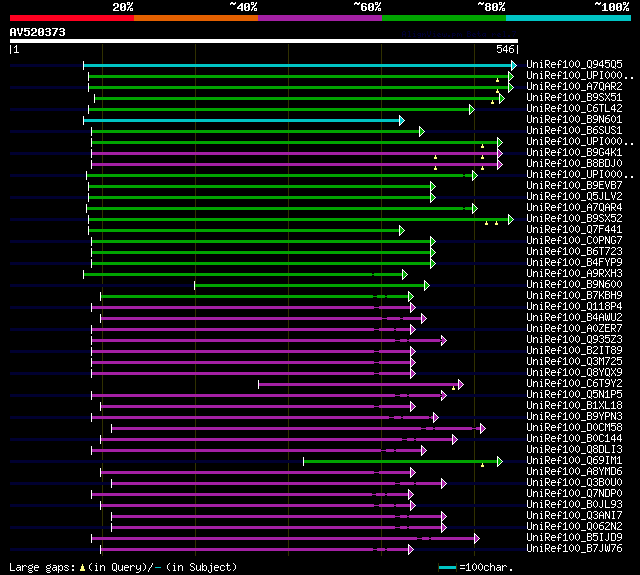Select the AV520373 query sequence title
The height and width of the screenshot is (575, 640).
pos(38,32)
